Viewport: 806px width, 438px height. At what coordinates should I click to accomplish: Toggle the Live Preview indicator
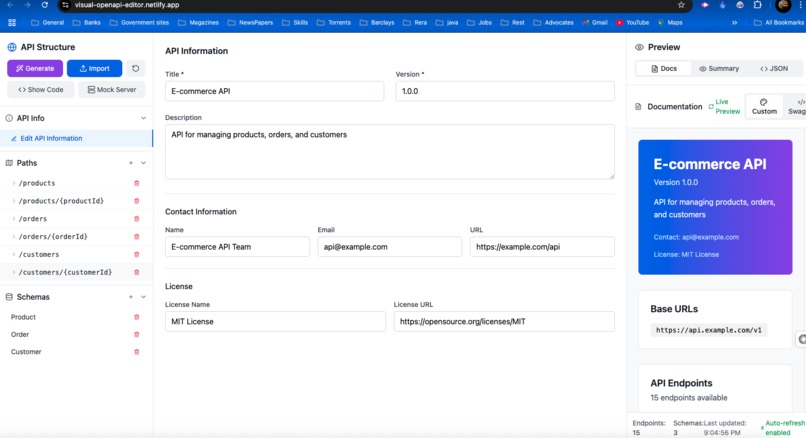[x=724, y=106]
